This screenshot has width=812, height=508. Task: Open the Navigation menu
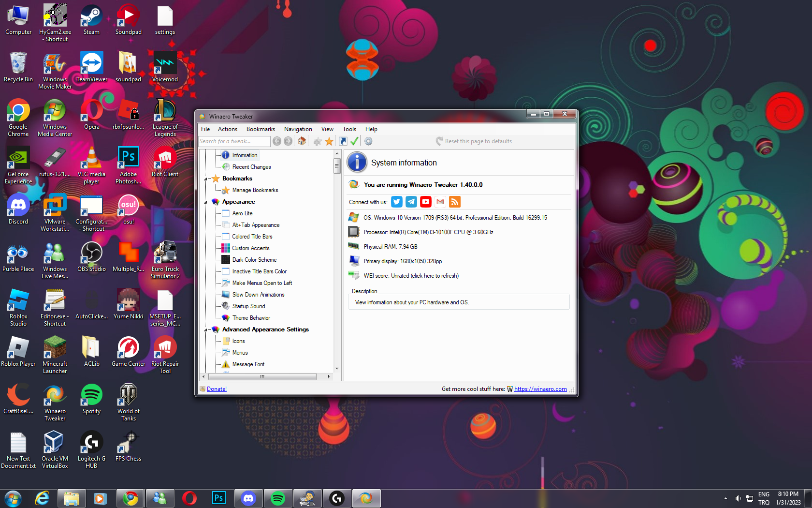298,129
